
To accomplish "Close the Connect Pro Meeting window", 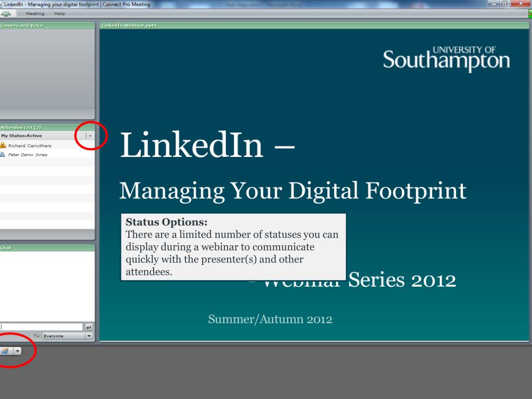I will pyautogui.click(x=521, y=4).
